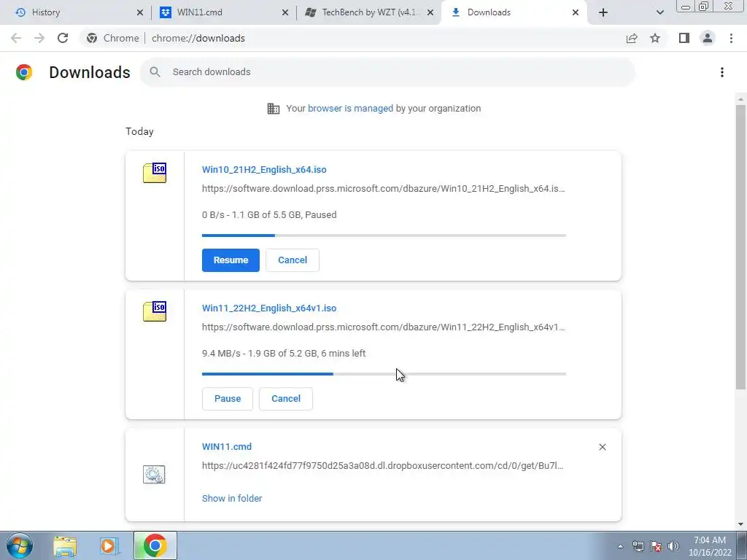The image size is (747, 560).
Task: Click Show in folder for WIN11.cmd
Action: [232, 498]
